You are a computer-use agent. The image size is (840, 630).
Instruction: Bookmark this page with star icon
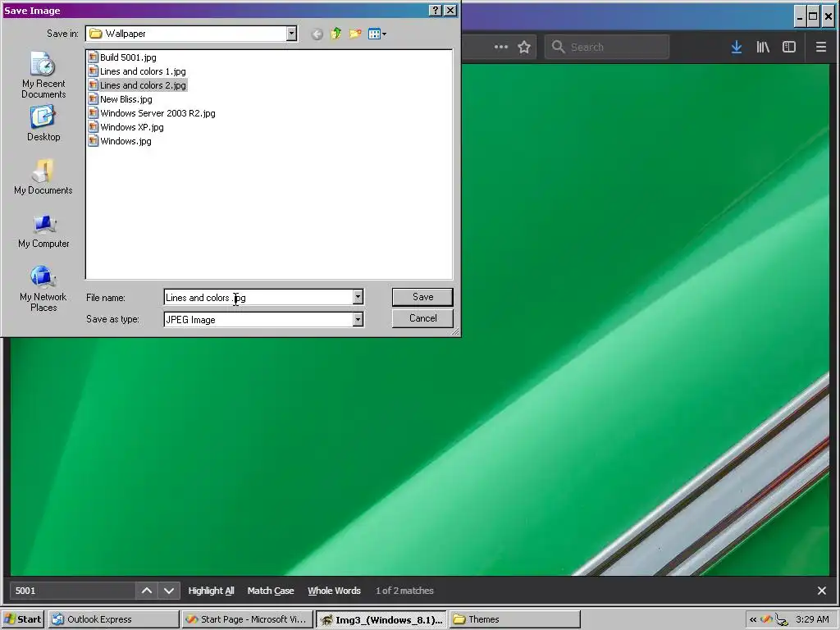pyautogui.click(x=524, y=47)
